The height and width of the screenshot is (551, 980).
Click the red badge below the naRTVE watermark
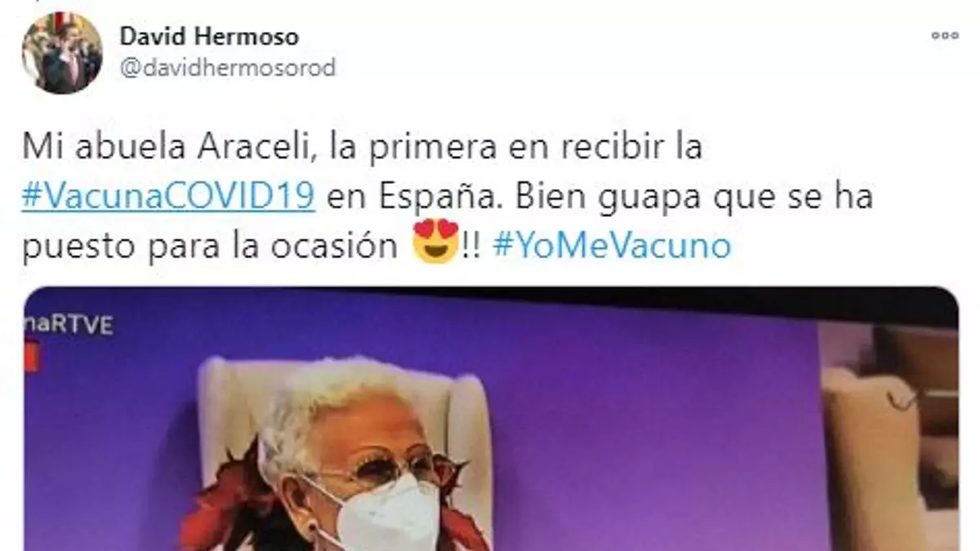(31, 358)
